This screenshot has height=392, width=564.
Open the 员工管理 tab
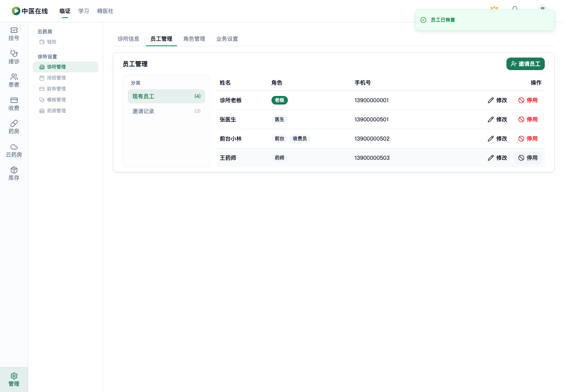161,39
